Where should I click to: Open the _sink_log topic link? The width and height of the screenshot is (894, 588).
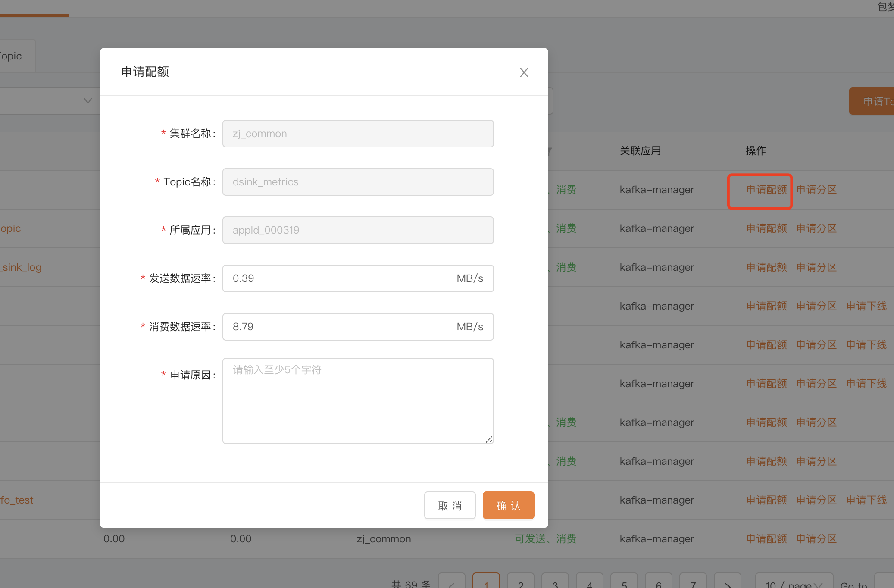(x=22, y=267)
